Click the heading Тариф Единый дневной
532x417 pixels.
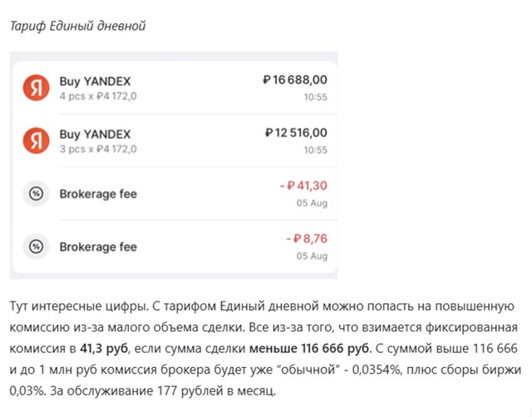point(77,26)
